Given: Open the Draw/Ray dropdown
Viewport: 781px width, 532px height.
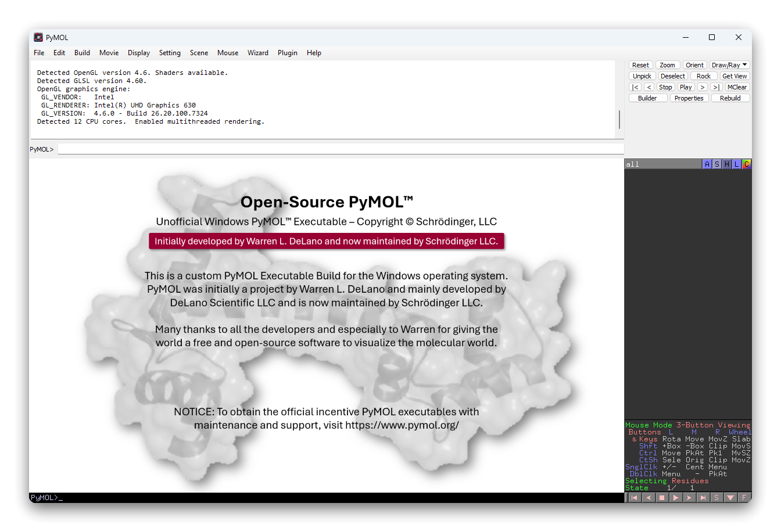Looking at the screenshot, I should [x=729, y=65].
